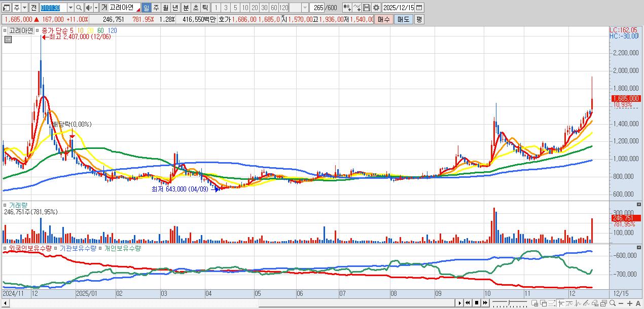Screen dimensions: 644x309
Task: Click the moving-average line tool icon
Action: click(569, 303)
